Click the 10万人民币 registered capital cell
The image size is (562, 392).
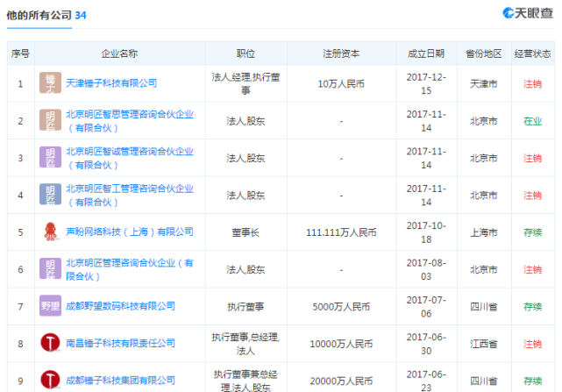[341, 84]
